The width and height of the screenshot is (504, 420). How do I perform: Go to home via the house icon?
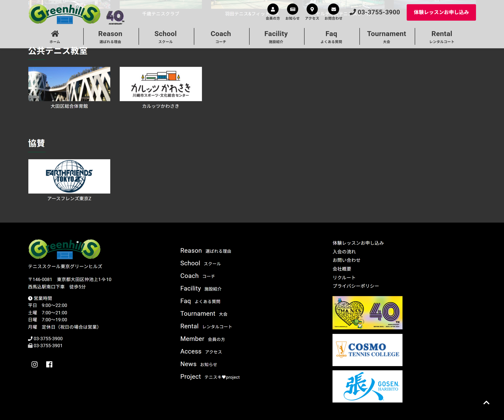[x=55, y=34]
